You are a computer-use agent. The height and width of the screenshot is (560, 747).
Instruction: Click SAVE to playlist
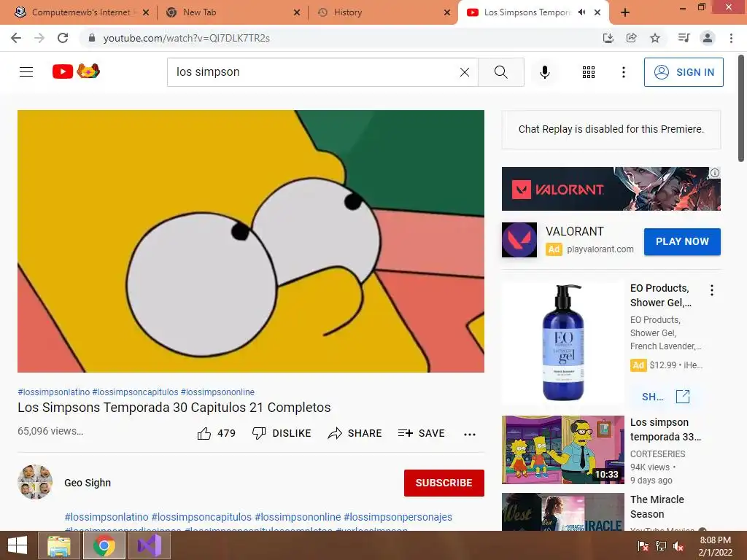pyautogui.click(x=422, y=433)
